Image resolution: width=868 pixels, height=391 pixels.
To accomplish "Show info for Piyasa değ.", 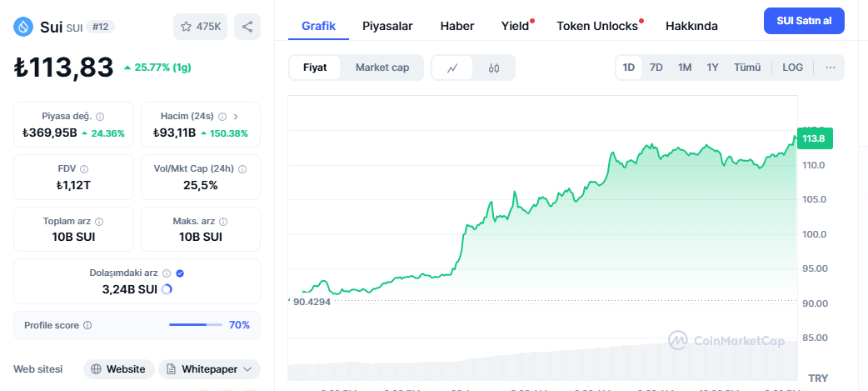I will 100,117.
